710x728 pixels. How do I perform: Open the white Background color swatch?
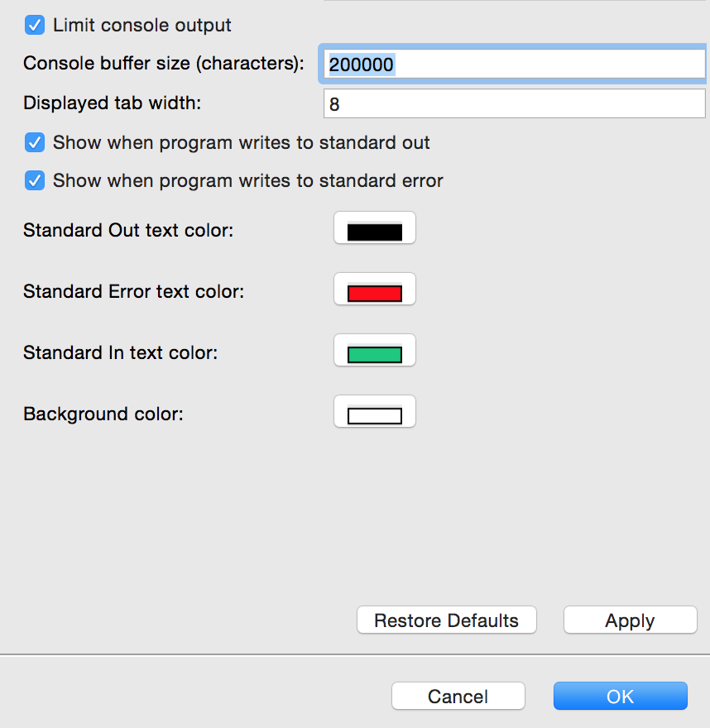375,412
